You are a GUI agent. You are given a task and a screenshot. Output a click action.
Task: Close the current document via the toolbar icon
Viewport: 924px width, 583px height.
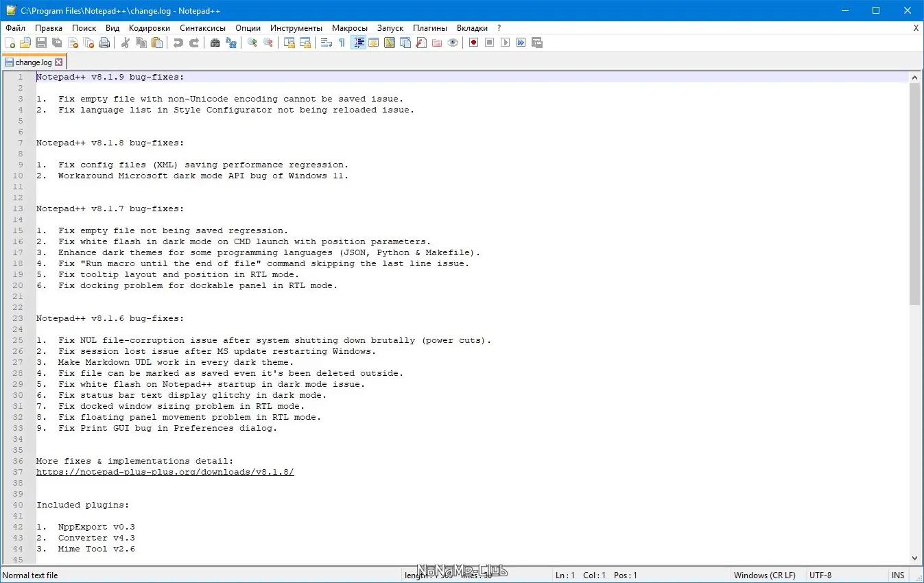[73, 43]
